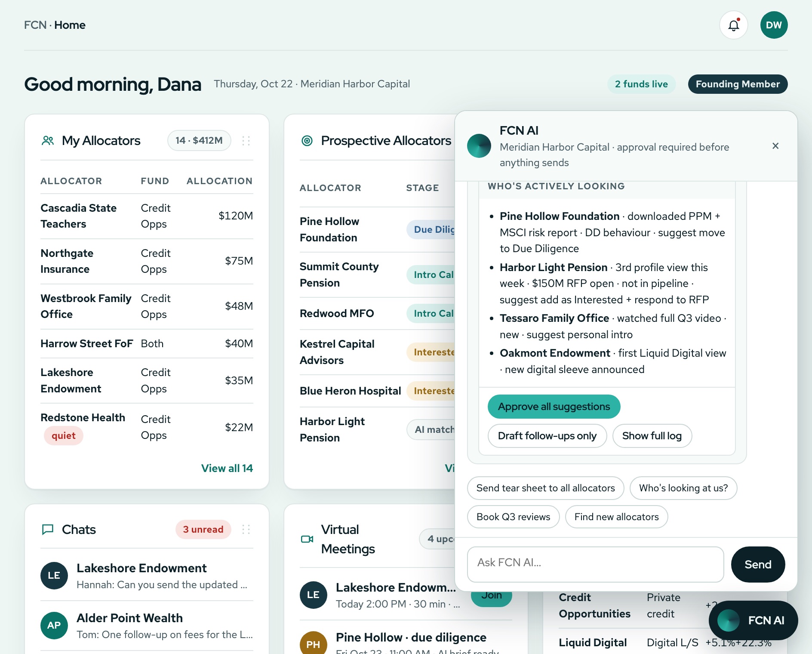This screenshot has width=812, height=654.
Task: Select Send tear sheet to all allocators
Action: [x=546, y=488]
